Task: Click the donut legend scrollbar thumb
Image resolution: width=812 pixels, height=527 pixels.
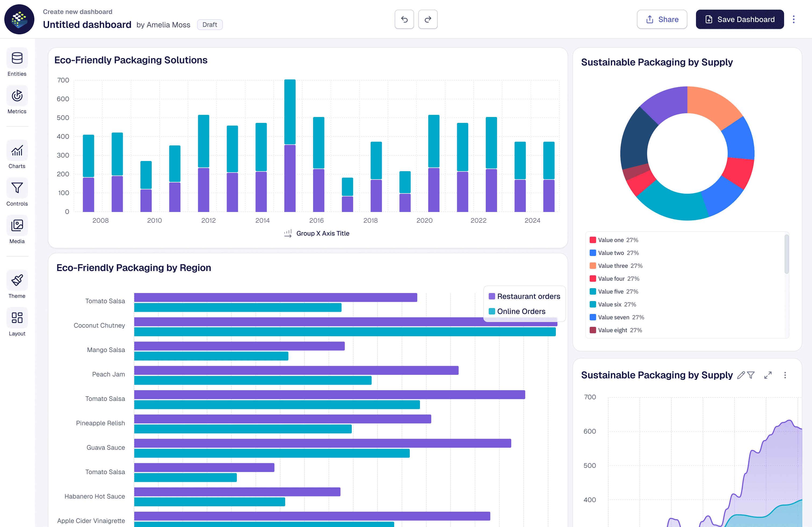Action: point(786,254)
